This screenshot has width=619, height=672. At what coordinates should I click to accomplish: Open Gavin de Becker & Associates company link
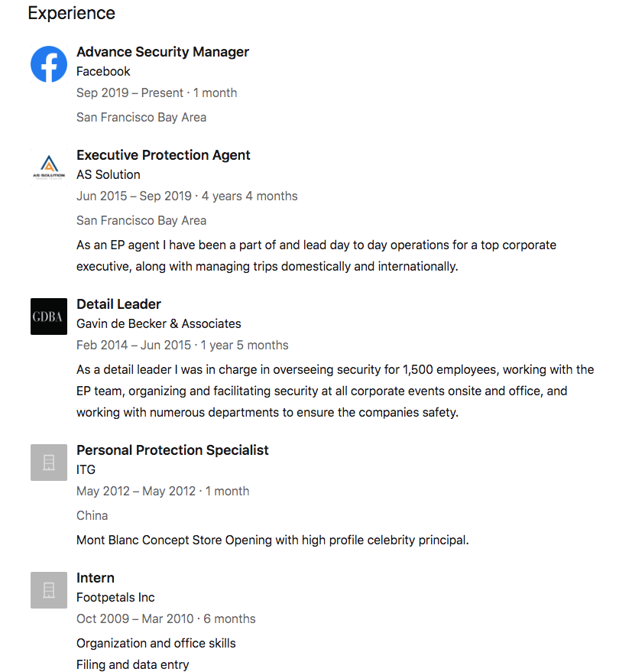[159, 324]
